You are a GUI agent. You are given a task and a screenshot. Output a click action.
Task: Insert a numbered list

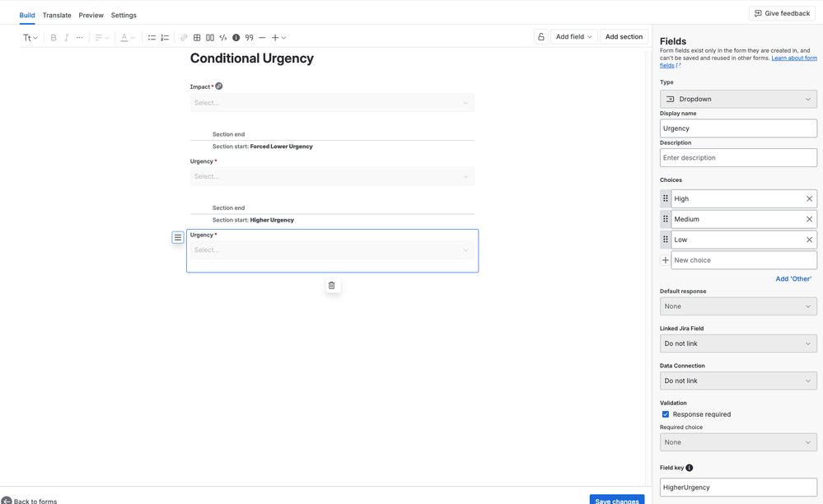165,38
